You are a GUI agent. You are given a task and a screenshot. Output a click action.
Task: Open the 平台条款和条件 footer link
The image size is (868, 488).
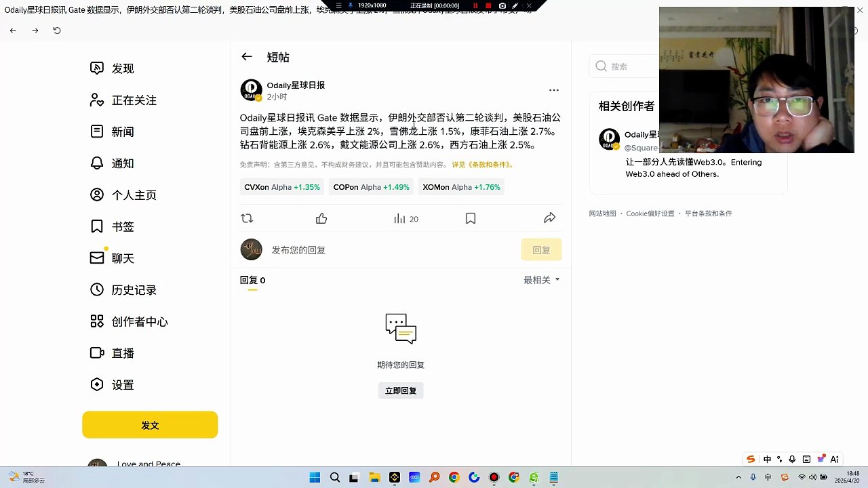[709, 213]
